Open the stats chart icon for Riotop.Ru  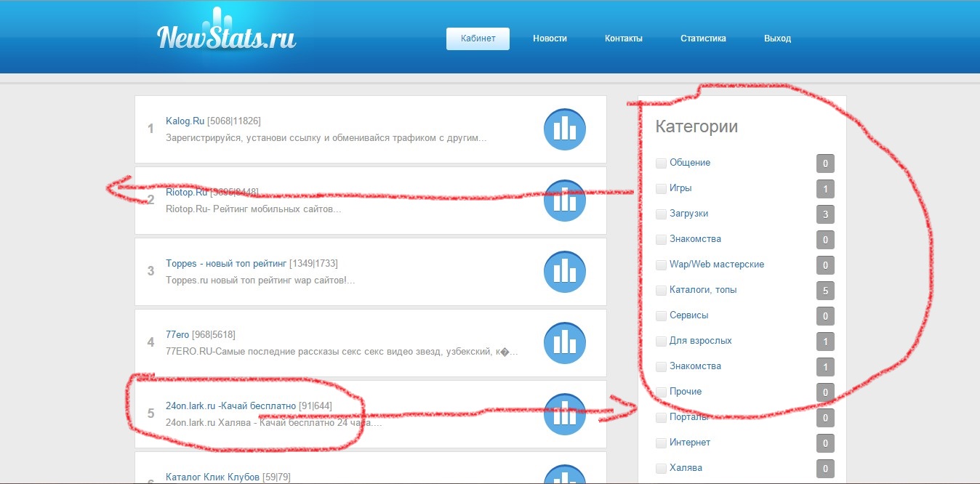coord(564,201)
